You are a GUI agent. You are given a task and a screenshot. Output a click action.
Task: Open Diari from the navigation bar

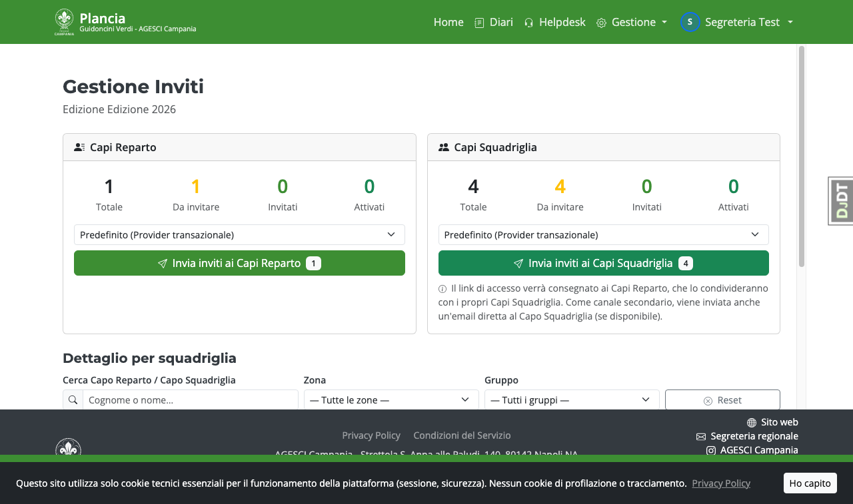pyautogui.click(x=494, y=22)
